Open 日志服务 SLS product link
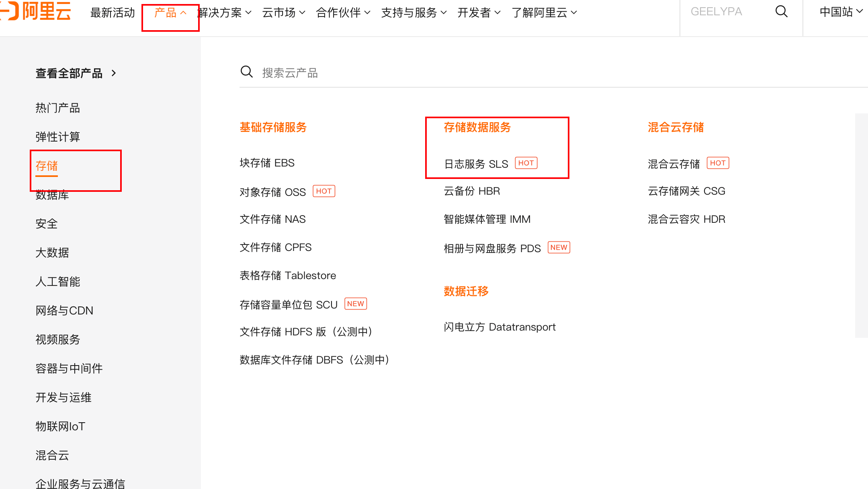The width and height of the screenshot is (868, 489). (x=476, y=164)
